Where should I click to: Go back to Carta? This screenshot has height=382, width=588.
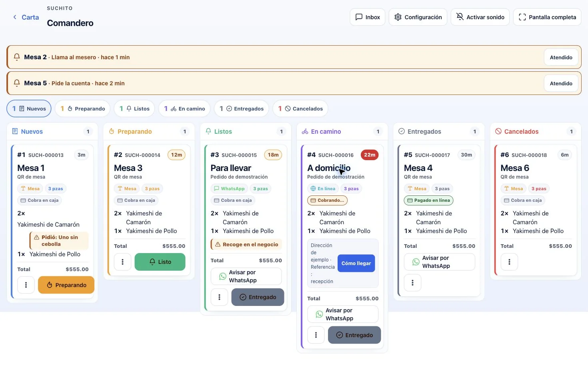tap(26, 17)
